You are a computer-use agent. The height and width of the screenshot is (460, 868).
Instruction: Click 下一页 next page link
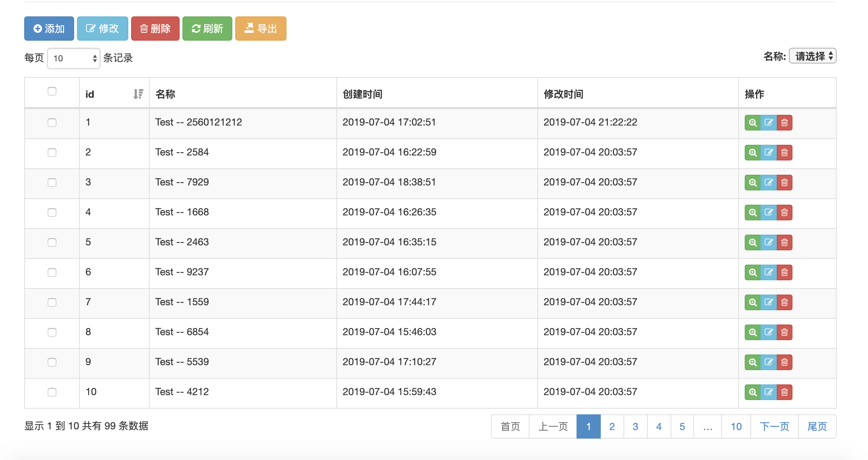coord(774,426)
